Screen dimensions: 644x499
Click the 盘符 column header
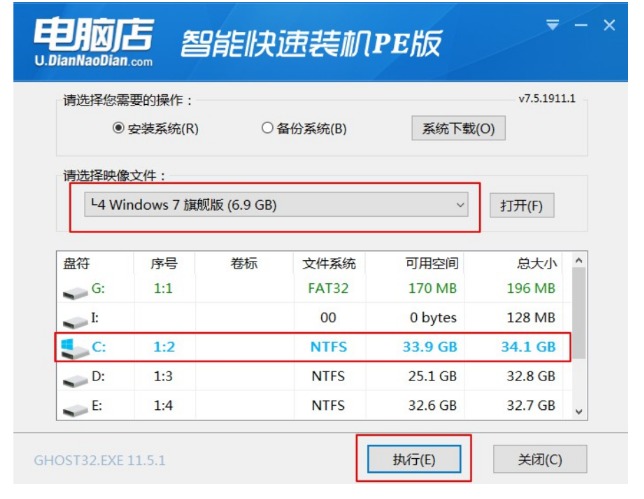(76, 263)
